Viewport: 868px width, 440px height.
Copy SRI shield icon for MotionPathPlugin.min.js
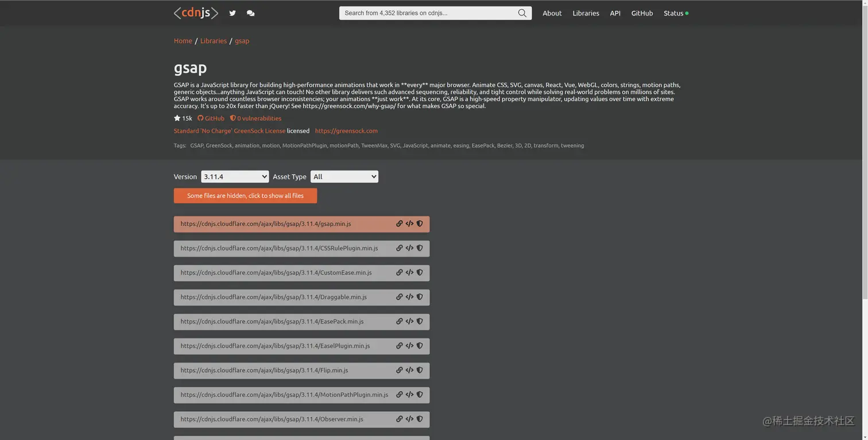point(420,395)
